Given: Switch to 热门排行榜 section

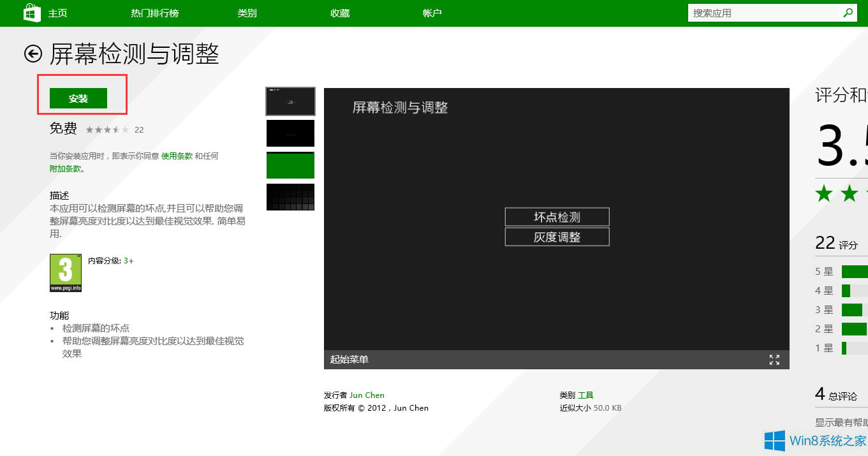Looking at the screenshot, I should click(154, 12).
